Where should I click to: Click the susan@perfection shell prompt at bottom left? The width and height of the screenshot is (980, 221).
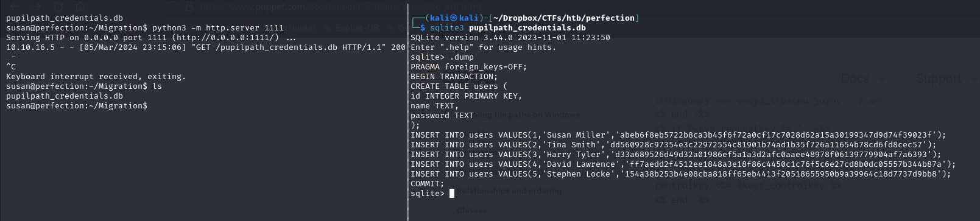(x=77, y=106)
